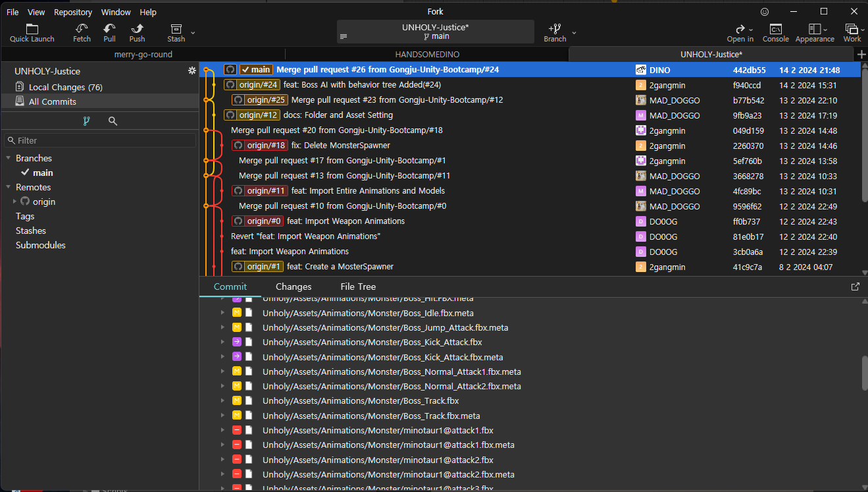Click the smiley feedback icon in title bar

(x=765, y=12)
